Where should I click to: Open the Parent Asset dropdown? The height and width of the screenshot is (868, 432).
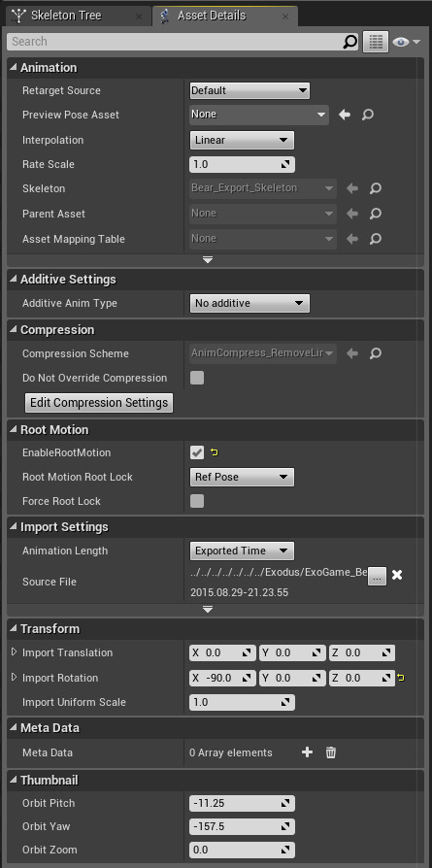coord(262,214)
